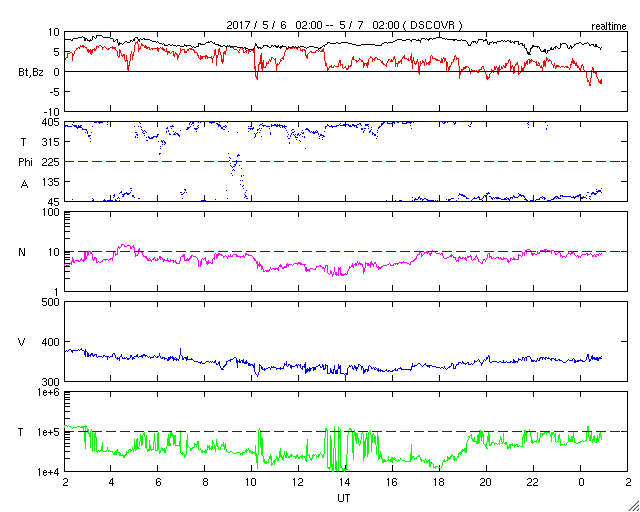Click the '22' UT hour tick label
The width and height of the screenshot is (640, 512).
pyautogui.click(x=533, y=483)
